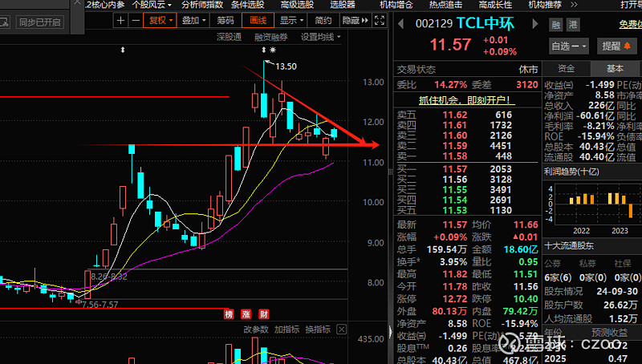Enter fullscreen chart with the expand icon
Viewport: 642px width, 364px height.
click(380, 21)
